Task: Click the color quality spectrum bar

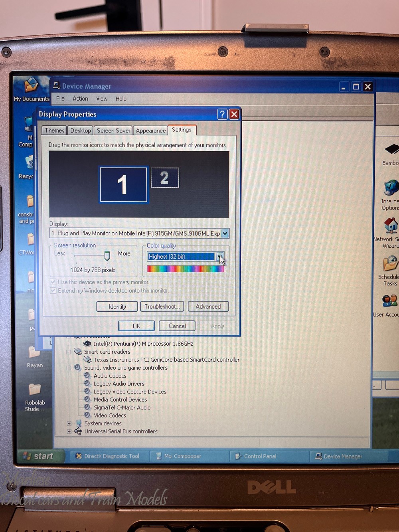Action: (185, 269)
